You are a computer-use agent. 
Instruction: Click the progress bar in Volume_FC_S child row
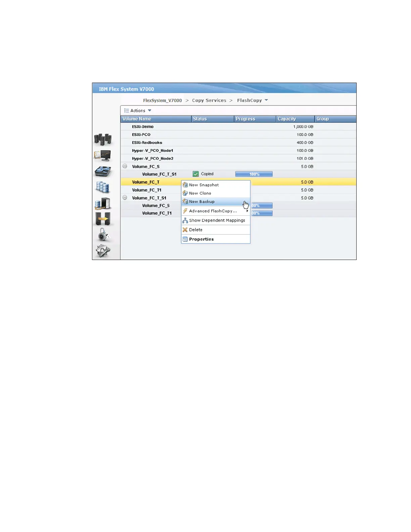pos(262,206)
